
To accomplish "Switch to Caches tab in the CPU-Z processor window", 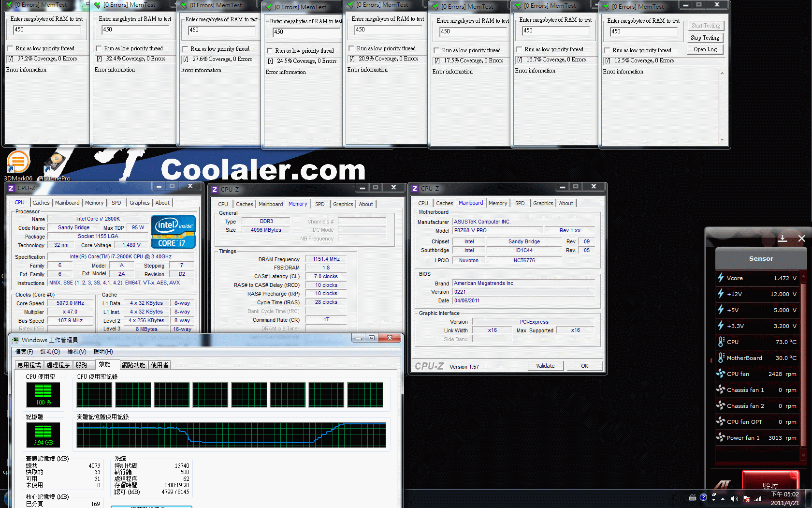I will [41, 203].
